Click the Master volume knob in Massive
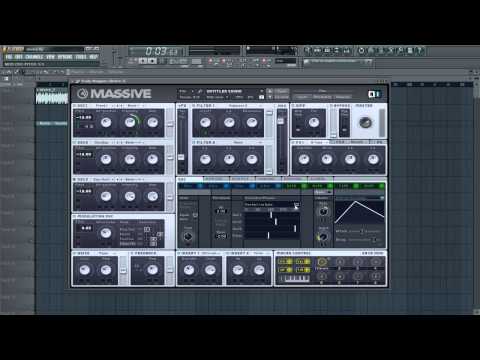 pos(365,122)
